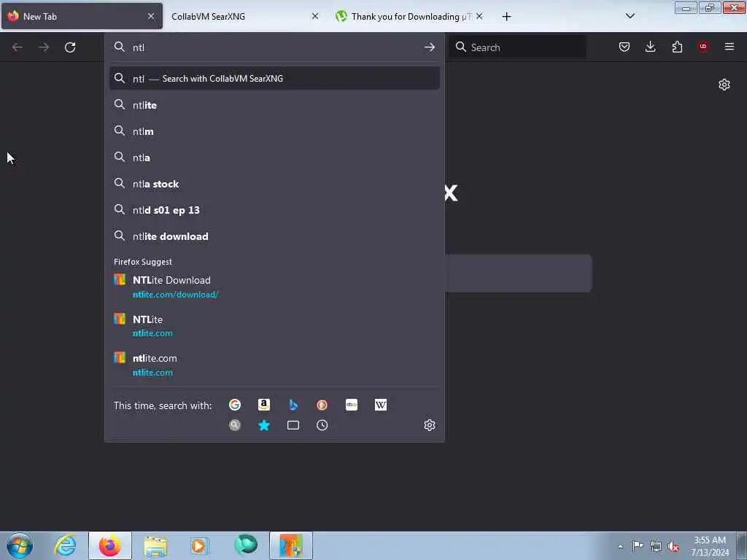Screen dimensions: 747x560
Task: Click the taskbar clock showing 3:55 AM
Action: [x=709, y=545]
